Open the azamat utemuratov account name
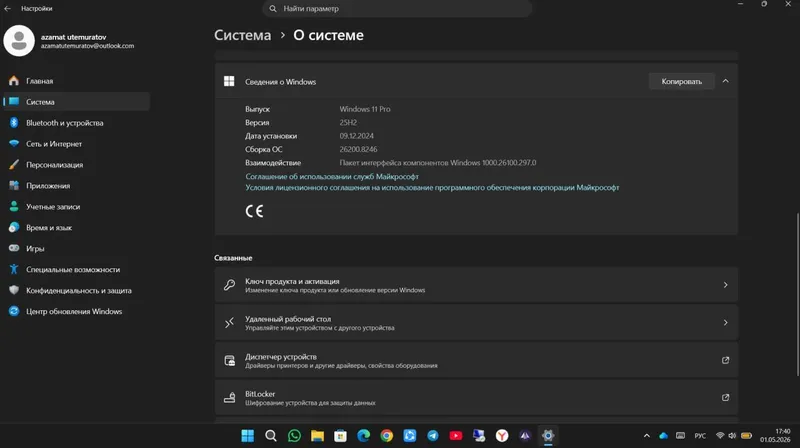 pyautogui.click(x=73, y=37)
